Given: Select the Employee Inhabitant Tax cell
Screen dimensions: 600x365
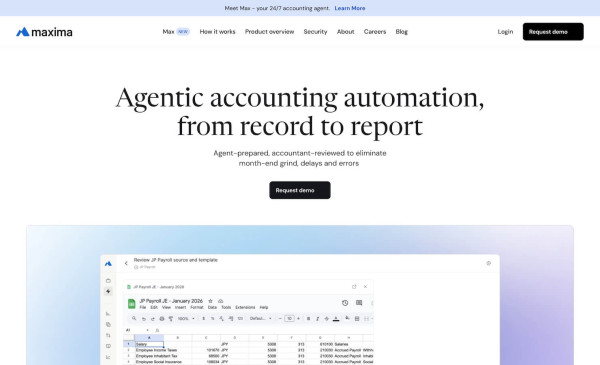Looking at the screenshot, I should [x=156, y=356].
